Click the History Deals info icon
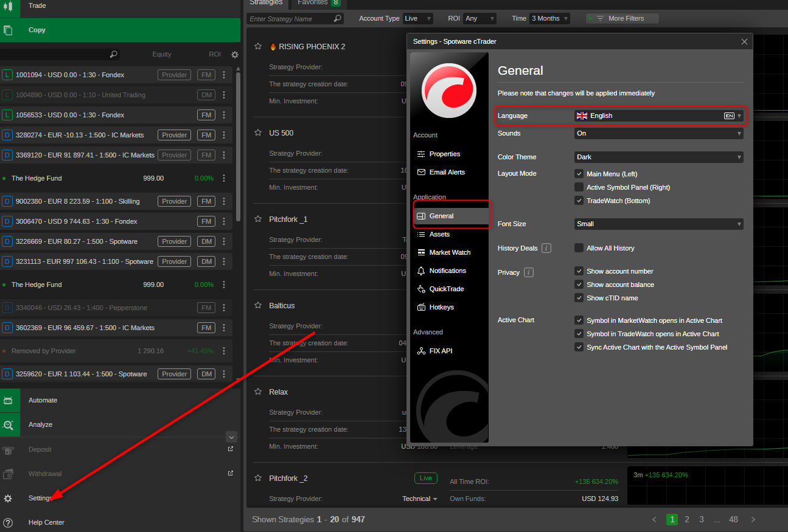The image size is (788, 532). pos(546,248)
